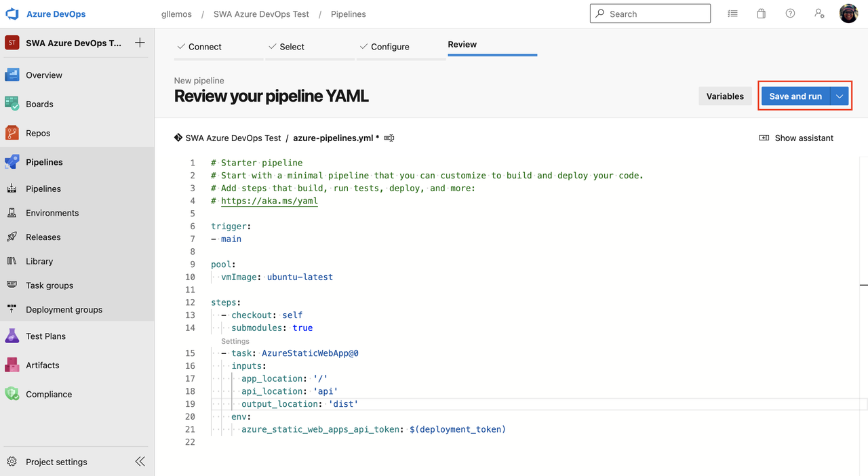Click SWA Azure DevOps Test breadcrumb
The height and width of the screenshot is (476, 868).
tap(261, 14)
